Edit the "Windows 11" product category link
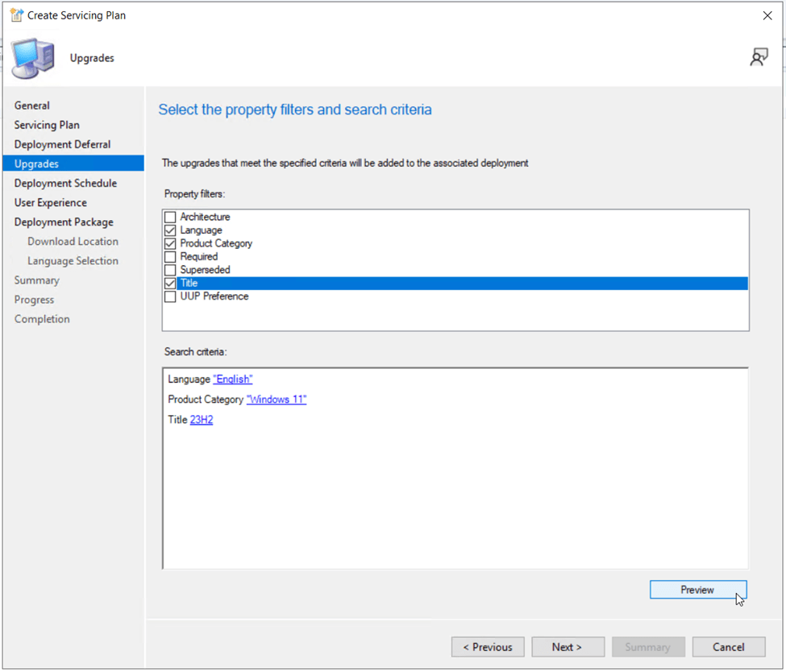786x672 pixels. coord(276,400)
